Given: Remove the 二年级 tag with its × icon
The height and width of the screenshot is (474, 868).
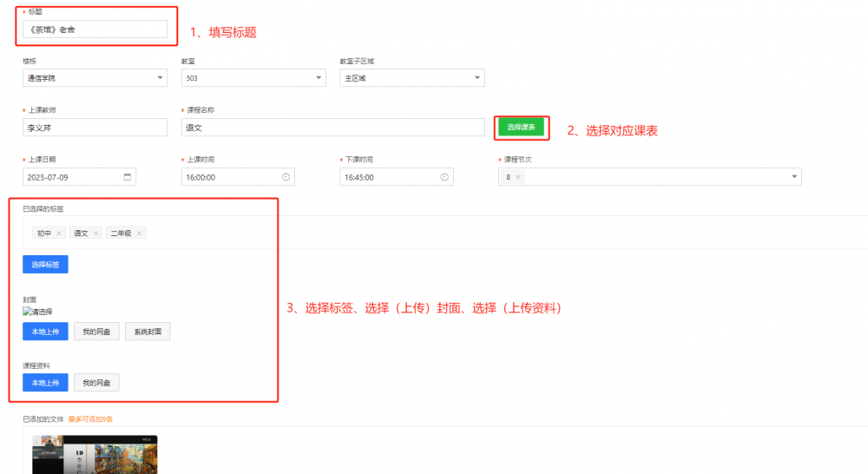Looking at the screenshot, I should coord(139,234).
